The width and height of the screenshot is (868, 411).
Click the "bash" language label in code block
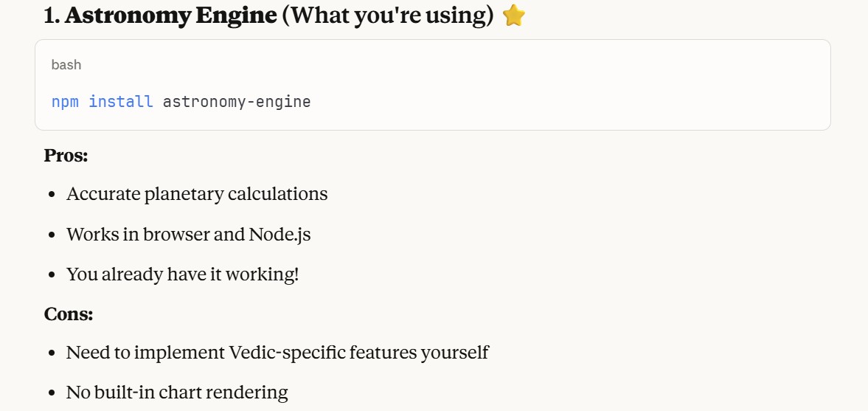click(66, 65)
